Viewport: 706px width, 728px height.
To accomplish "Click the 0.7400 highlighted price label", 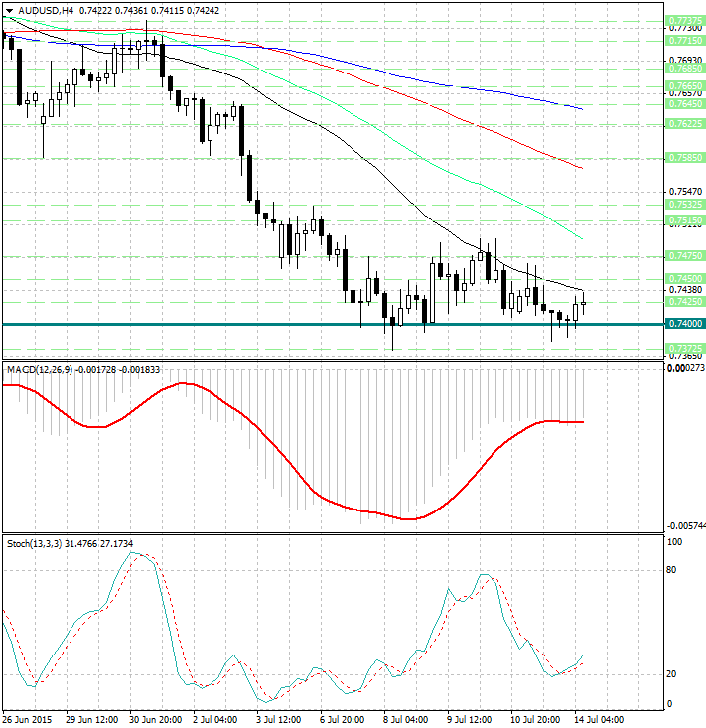I will [685, 324].
